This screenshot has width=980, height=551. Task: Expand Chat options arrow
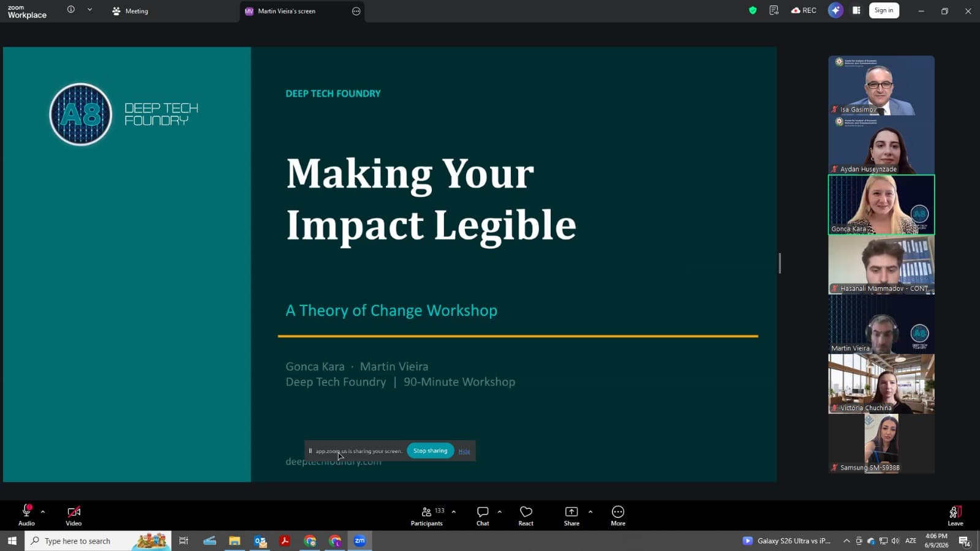pyautogui.click(x=500, y=512)
